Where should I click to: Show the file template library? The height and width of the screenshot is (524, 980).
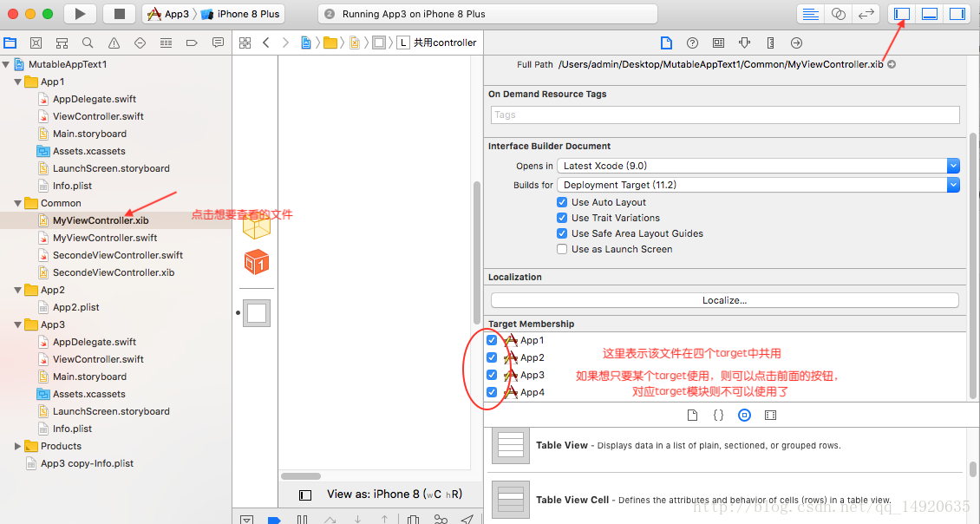(692, 416)
